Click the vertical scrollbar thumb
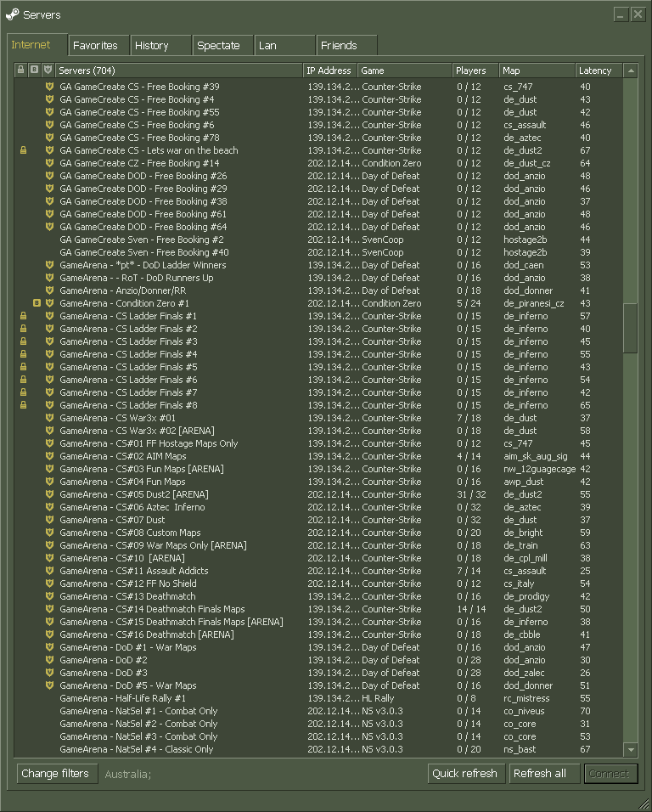Viewport: 652px width, 812px height. [630, 328]
